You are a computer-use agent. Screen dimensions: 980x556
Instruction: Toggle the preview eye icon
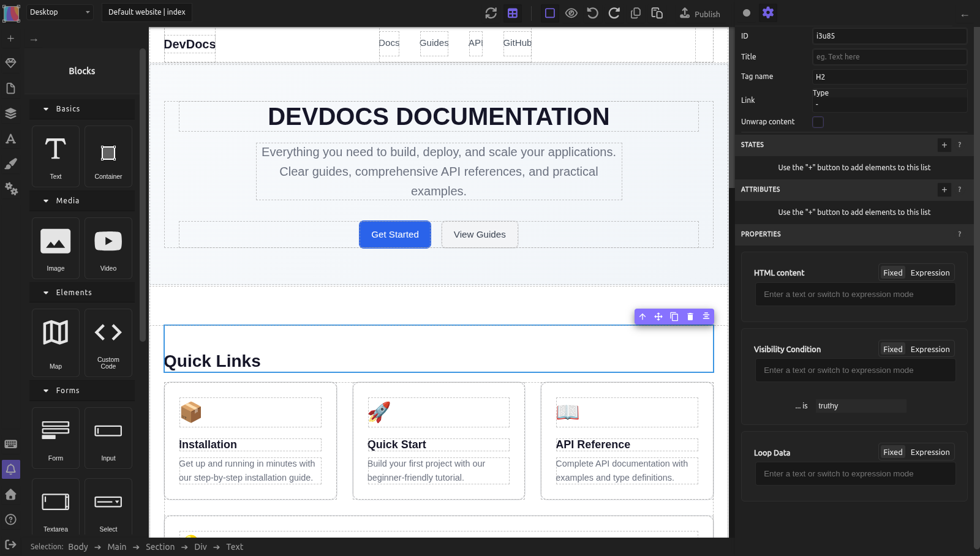(571, 13)
